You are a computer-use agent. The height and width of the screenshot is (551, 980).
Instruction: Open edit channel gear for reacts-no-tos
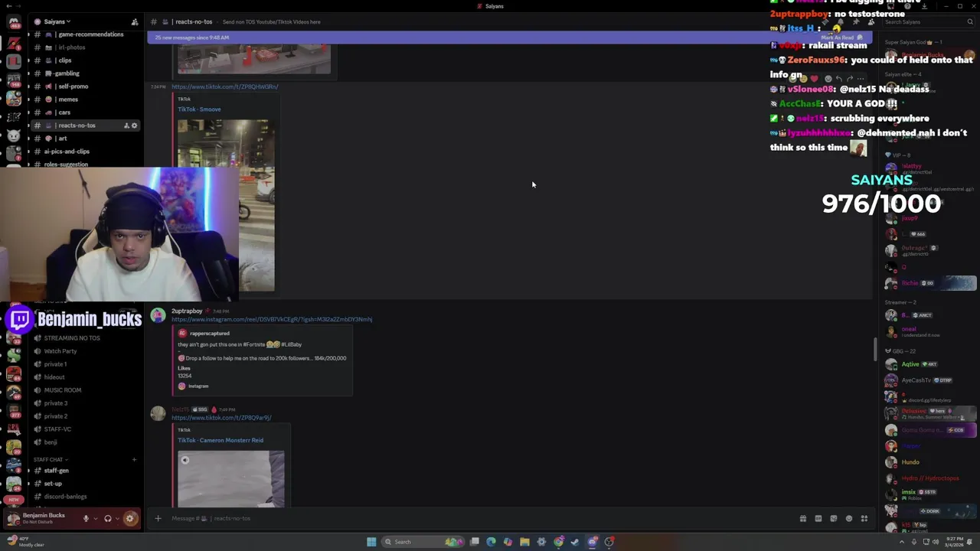tap(135, 126)
